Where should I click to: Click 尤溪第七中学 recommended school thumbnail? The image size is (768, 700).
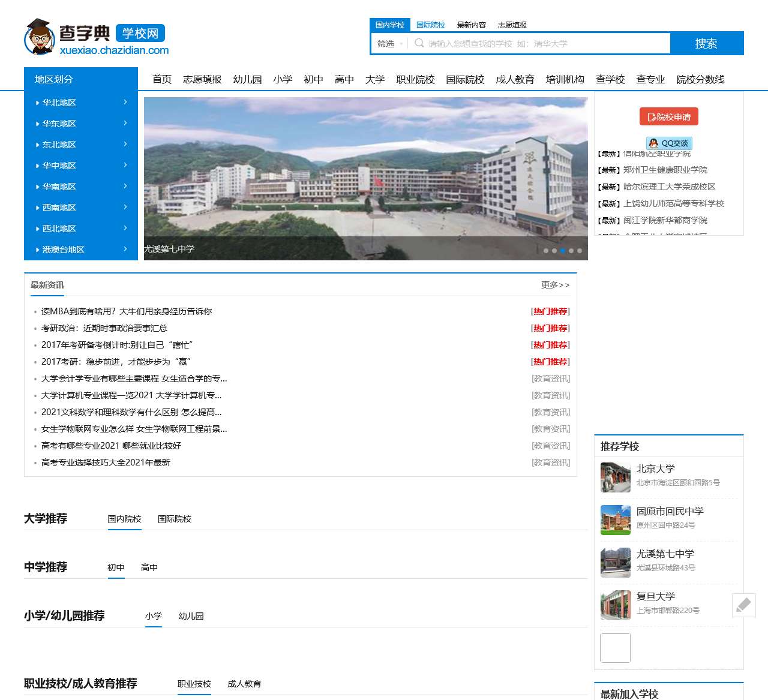point(616,563)
